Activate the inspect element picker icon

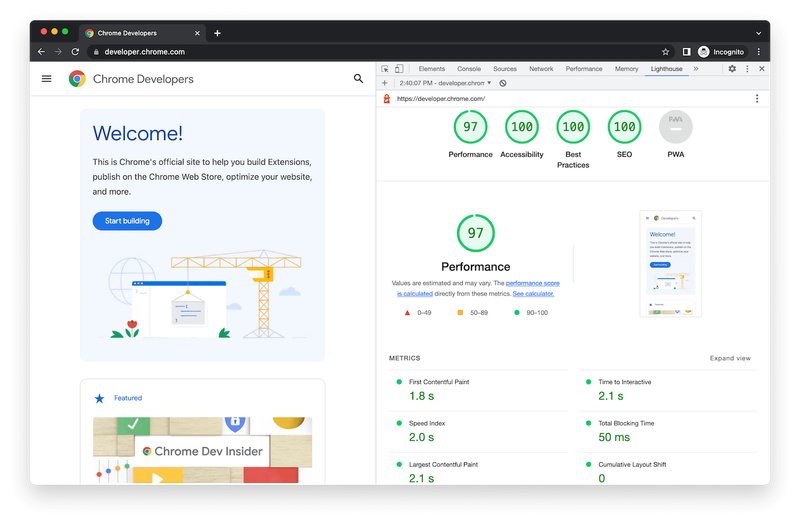[385, 69]
